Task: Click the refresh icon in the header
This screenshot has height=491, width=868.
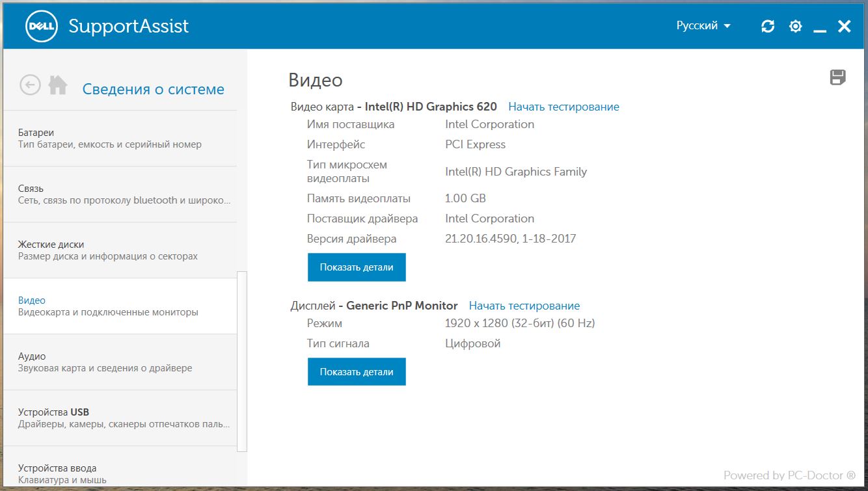Action: 768,26
